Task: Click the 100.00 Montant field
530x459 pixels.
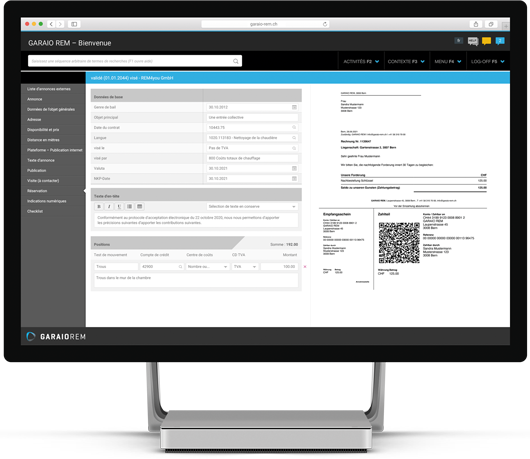Action: (279, 267)
